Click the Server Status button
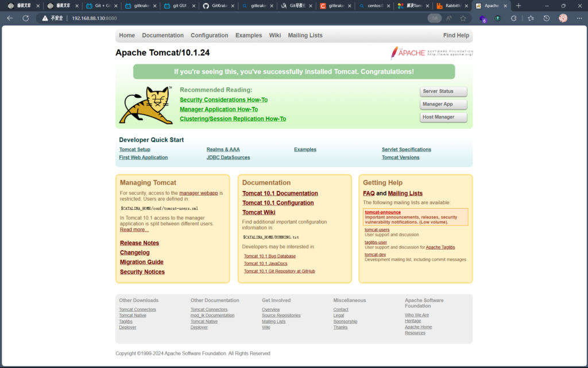This screenshot has height=368, width=588. pyautogui.click(x=443, y=91)
